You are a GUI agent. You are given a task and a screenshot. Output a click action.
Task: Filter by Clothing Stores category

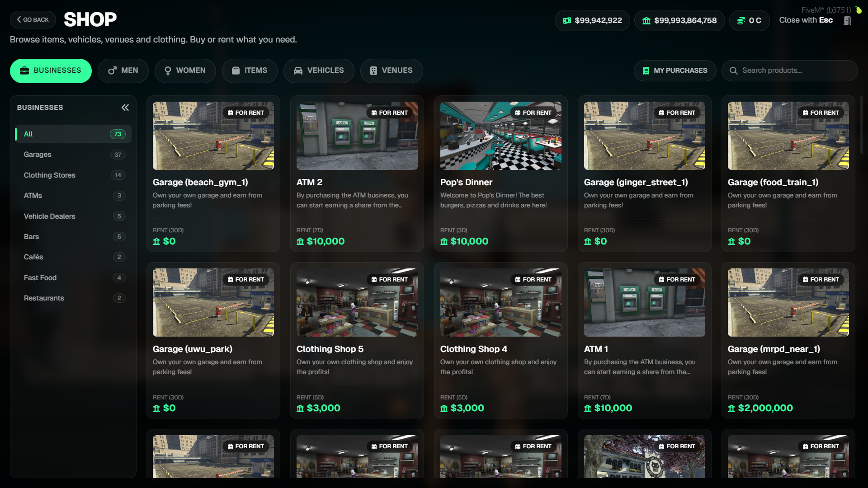tap(50, 175)
